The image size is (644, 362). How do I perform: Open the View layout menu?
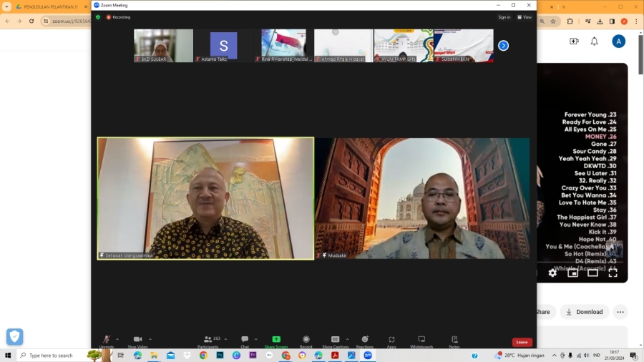pos(525,17)
